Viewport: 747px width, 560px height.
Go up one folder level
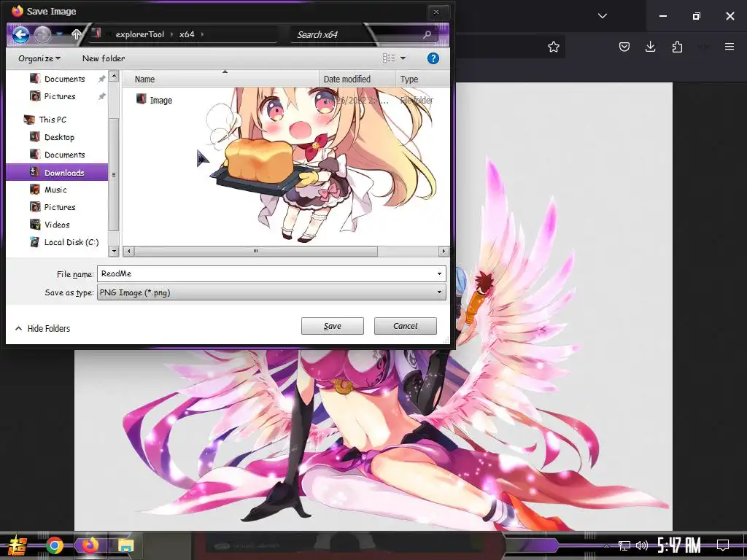pos(76,34)
